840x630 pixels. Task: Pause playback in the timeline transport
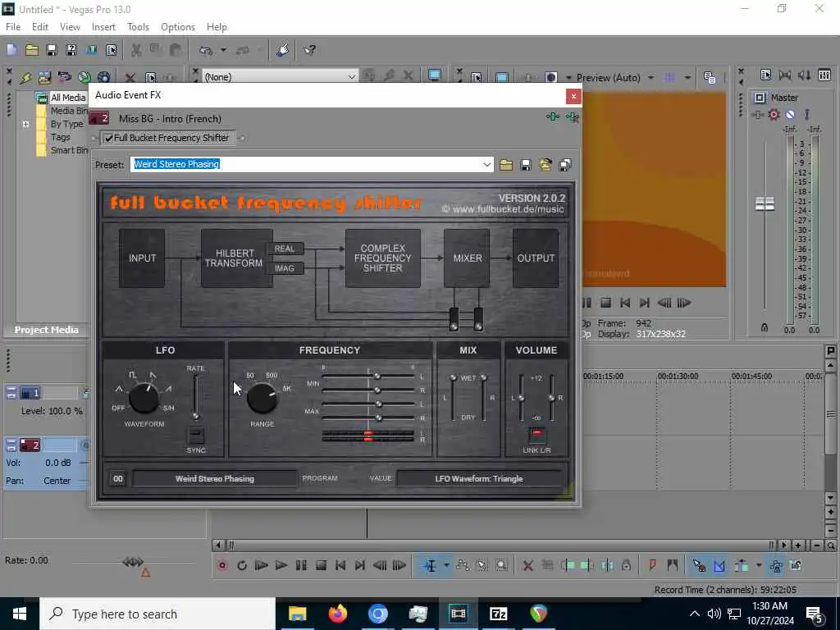click(301, 565)
